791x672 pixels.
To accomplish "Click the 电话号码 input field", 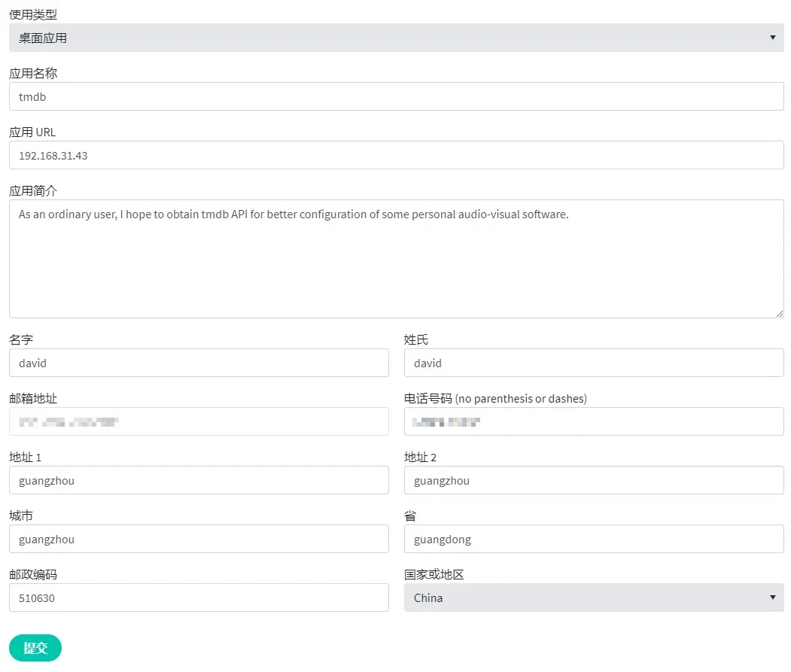I will point(593,421).
